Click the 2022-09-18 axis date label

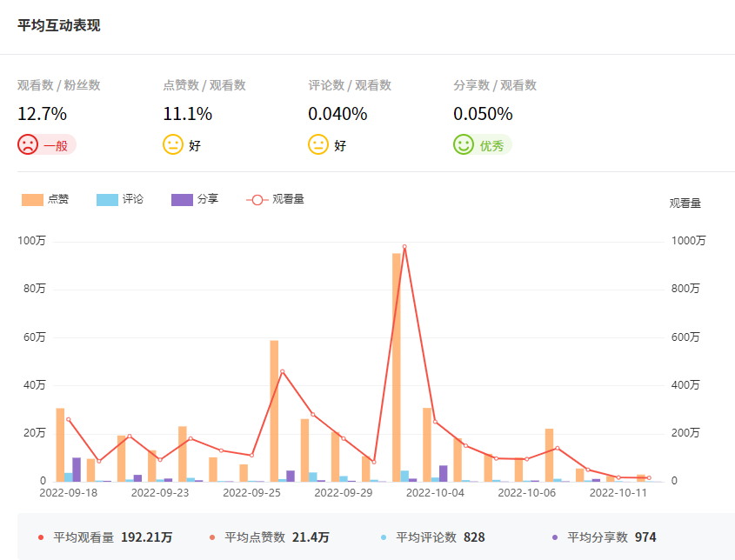69,492
